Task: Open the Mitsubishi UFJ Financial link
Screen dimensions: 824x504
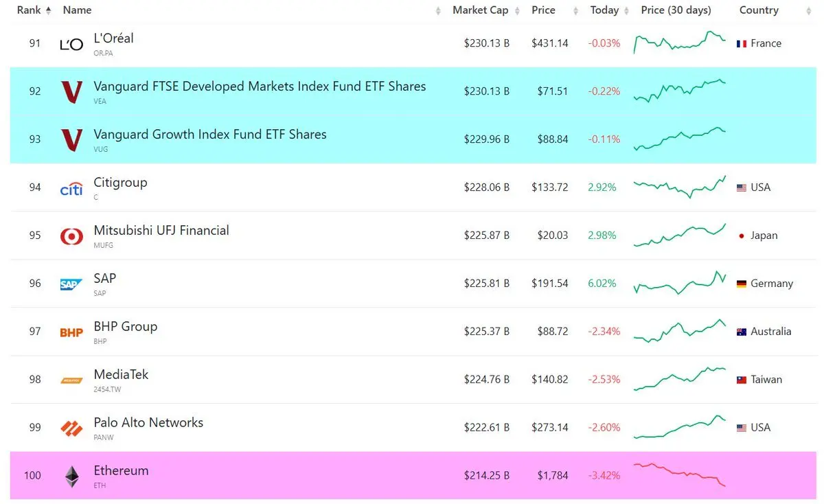Action: tap(161, 231)
